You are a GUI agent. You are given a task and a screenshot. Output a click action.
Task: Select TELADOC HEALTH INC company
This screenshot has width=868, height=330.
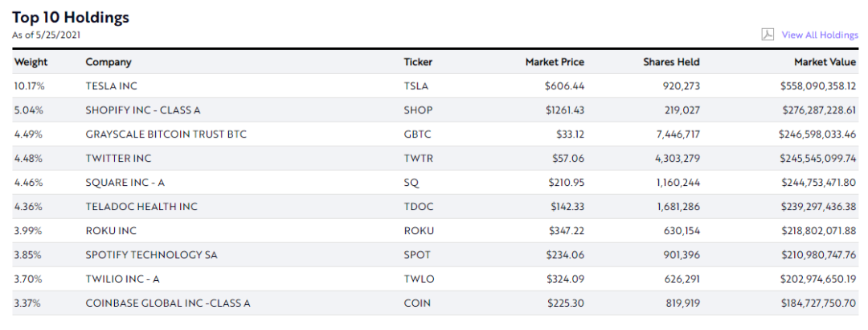pos(141,206)
